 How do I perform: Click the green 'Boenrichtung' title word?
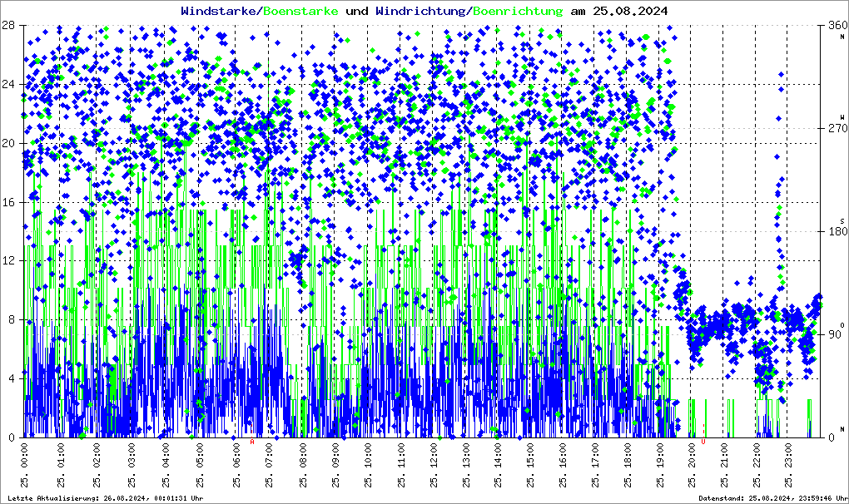pos(518,12)
